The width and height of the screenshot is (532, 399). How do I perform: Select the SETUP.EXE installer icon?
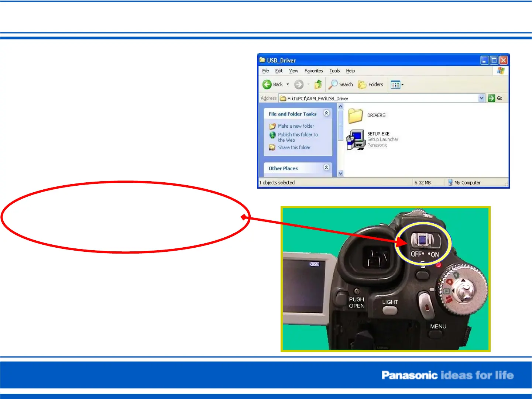(355, 140)
